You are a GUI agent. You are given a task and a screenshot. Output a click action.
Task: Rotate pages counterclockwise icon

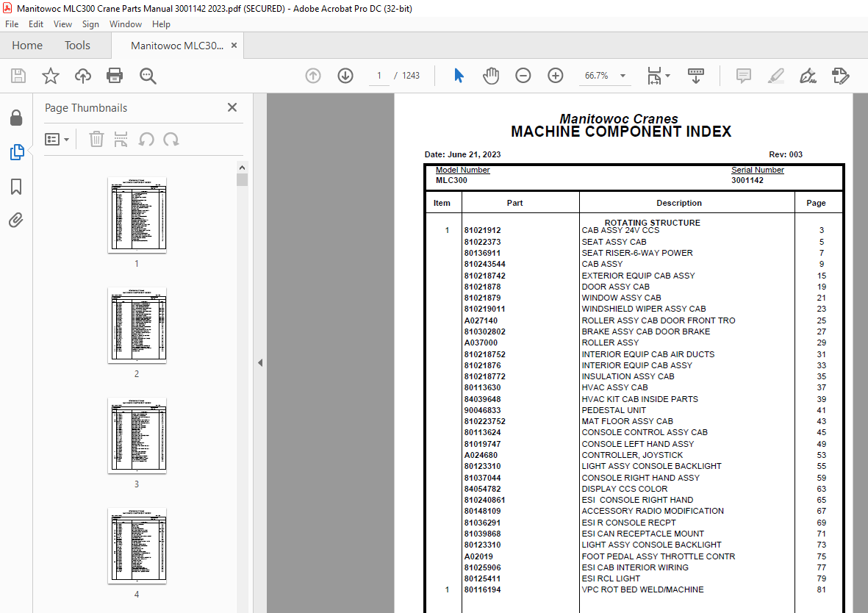[x=146, y=139]
